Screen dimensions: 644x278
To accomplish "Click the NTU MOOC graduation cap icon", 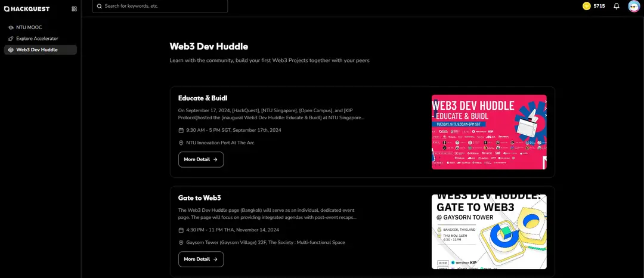I will pyautogui.click(x=11, y=27).
